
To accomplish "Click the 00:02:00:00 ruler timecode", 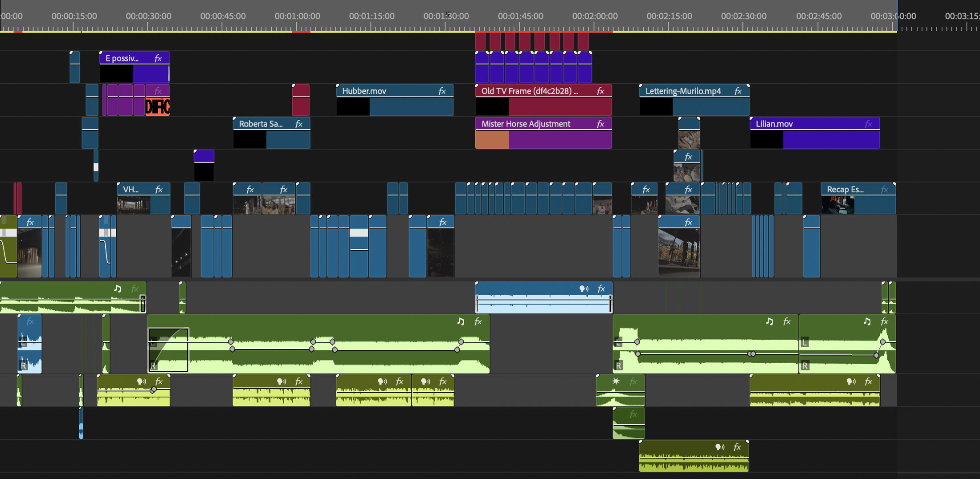I will coord(595,16).
